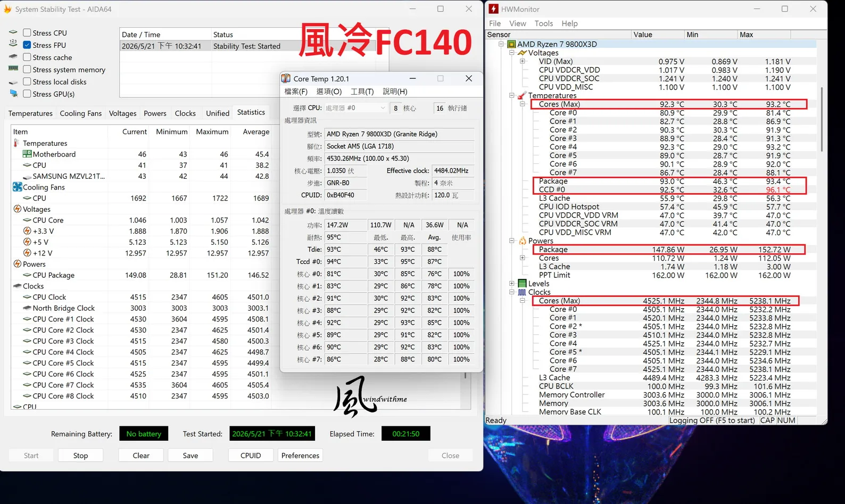Click the AIDA64 flame title icon
845x504 pixels.
click(x=7, y=9)
